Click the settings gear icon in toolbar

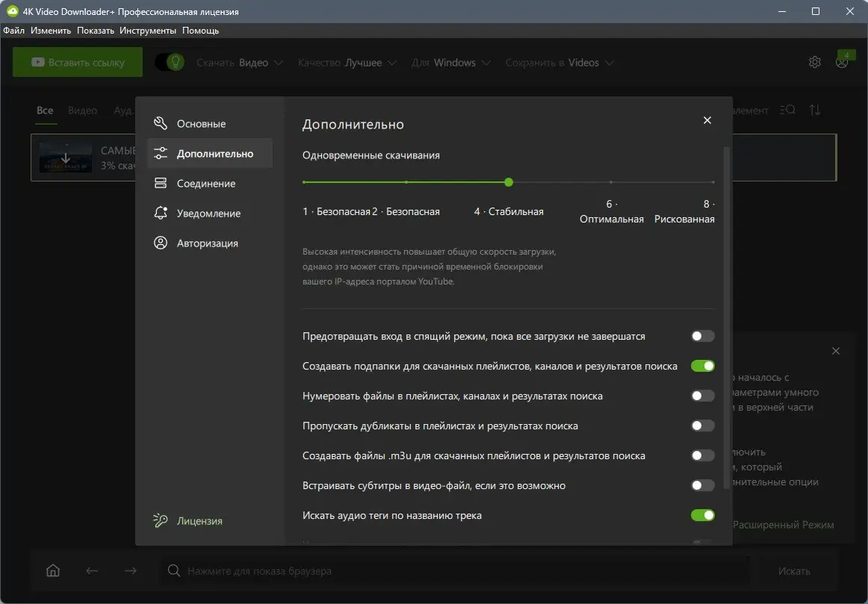click(x=814, y=63)
